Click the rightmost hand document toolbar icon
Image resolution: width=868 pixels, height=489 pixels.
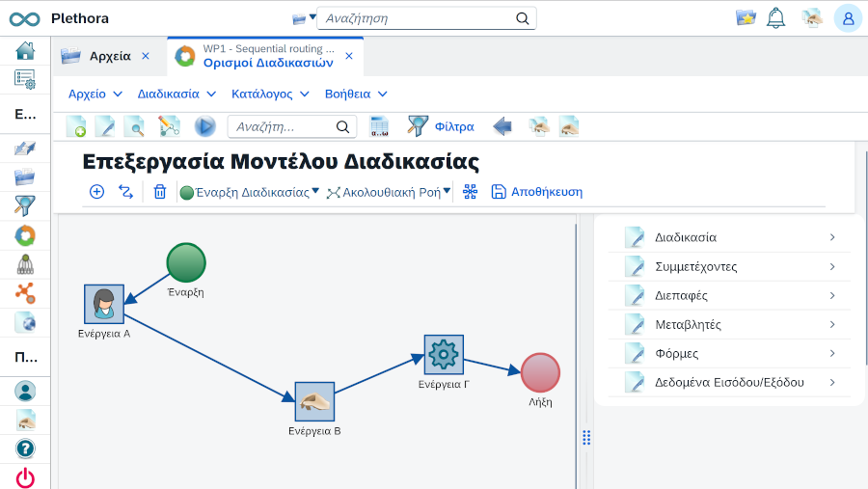pyautogui.click(x=568, y=126)
